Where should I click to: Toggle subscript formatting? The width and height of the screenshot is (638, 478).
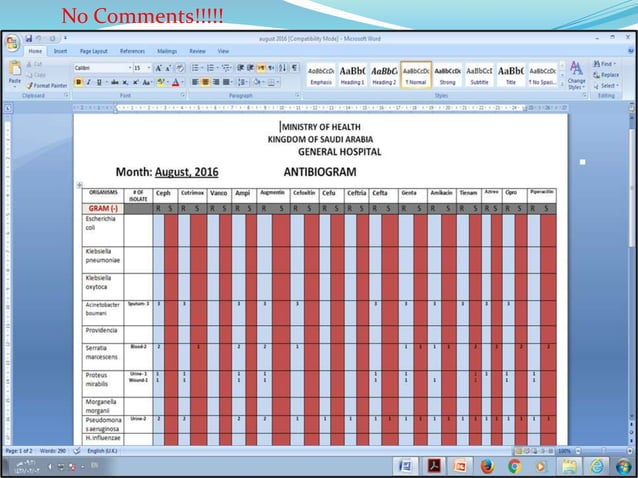(125, 82)
